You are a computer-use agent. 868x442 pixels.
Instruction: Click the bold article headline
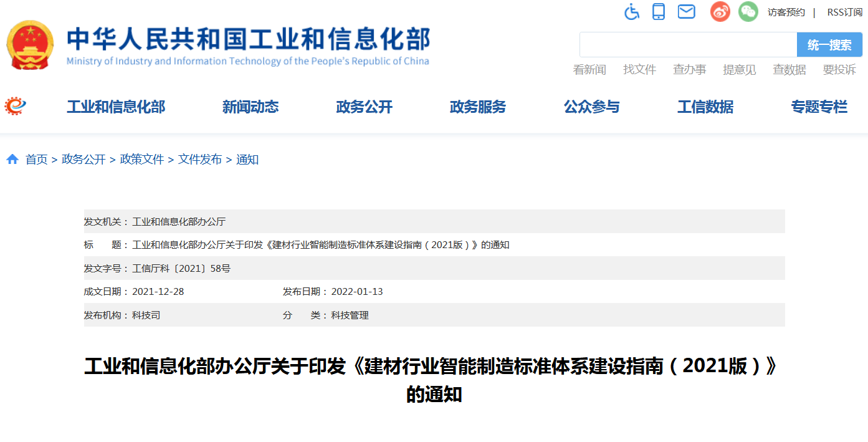pos(434,380)
